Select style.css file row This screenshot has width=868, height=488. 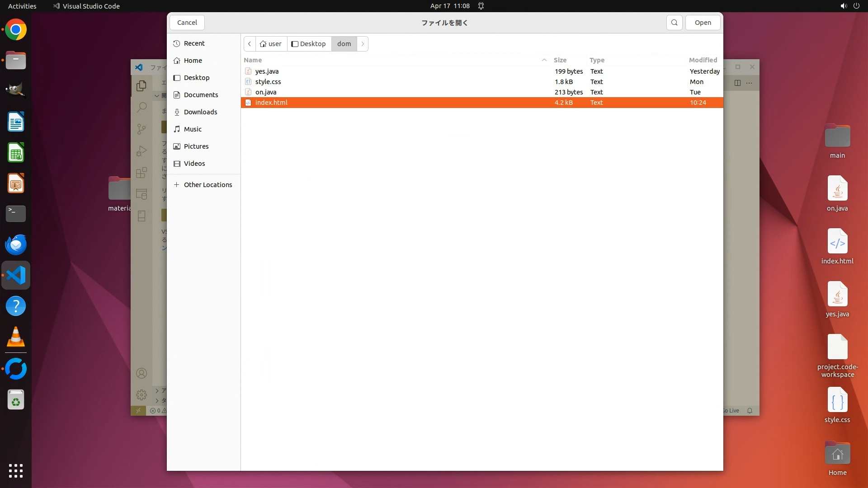coord(268,82)
